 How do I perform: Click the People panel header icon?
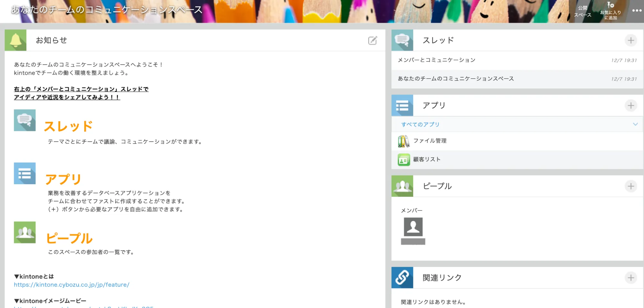click(x=402, y=186)
